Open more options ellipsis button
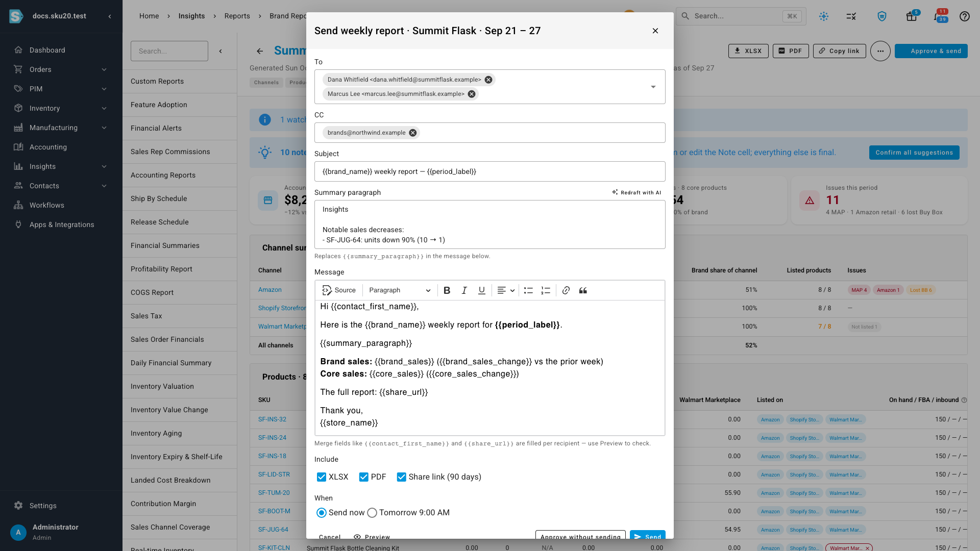Viewport: 980px width, 551px height. [x=880, y=51]
